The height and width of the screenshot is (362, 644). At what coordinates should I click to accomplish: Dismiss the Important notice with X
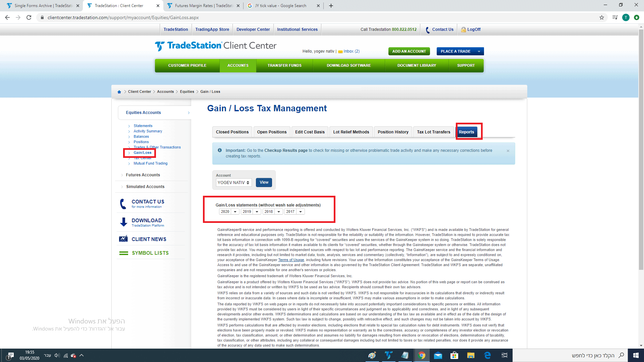click(508, 151)
